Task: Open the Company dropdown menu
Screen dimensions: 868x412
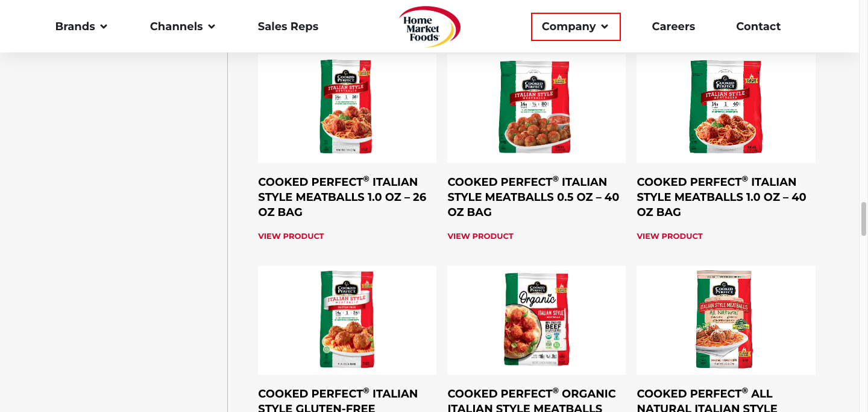Action: [x=575, y=27]
